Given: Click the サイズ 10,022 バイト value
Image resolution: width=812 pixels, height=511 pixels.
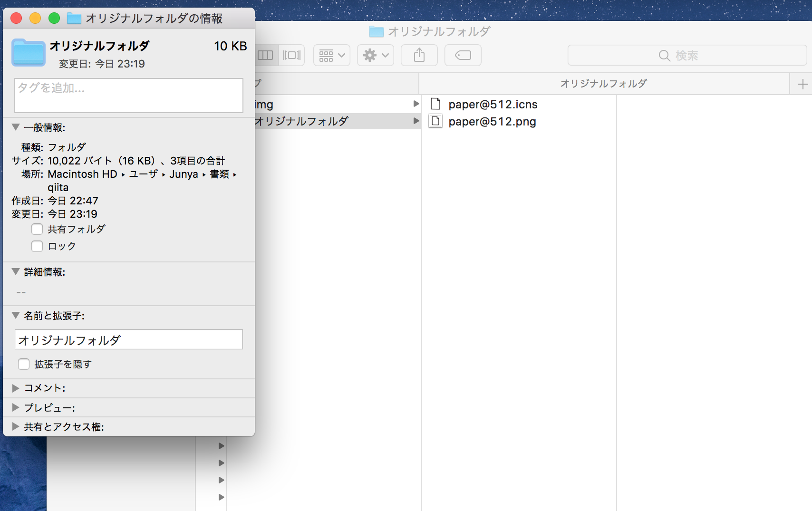Looking at the screenshot, I should coord(136,161).
